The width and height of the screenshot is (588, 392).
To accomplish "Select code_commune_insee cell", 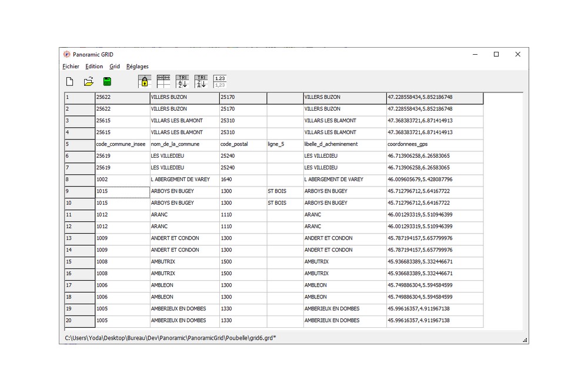I will tap(123, 145).
